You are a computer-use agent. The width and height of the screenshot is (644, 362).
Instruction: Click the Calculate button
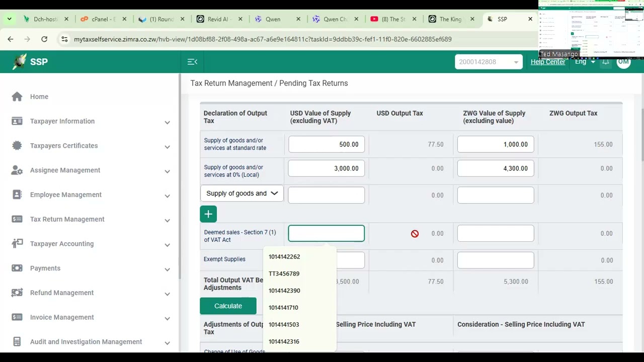tap(228, 306)
